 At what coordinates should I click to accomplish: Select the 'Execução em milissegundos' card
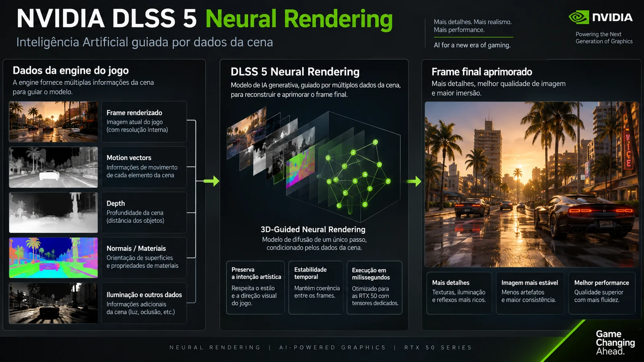(375, 288)
